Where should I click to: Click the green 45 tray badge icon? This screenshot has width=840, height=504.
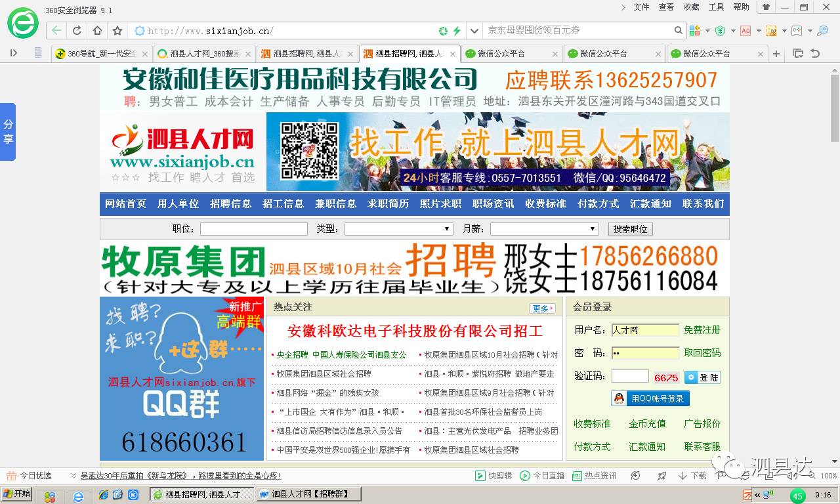point(798,496)
